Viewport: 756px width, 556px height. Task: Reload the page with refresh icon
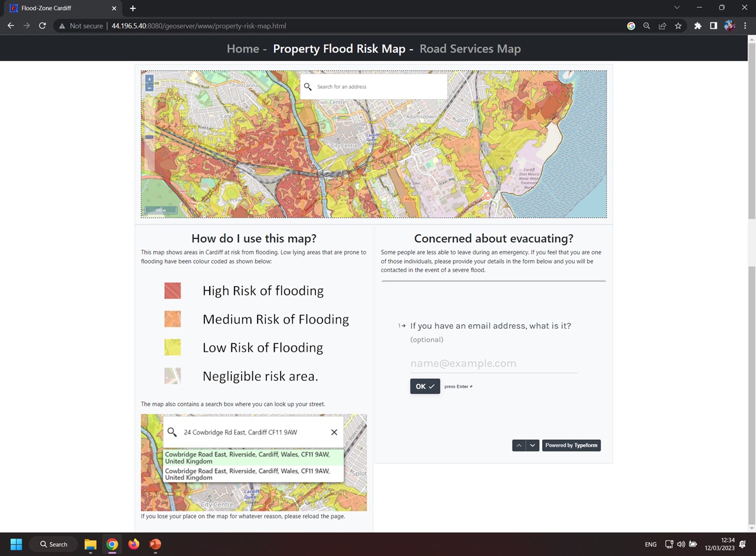(x=43, y=26)
